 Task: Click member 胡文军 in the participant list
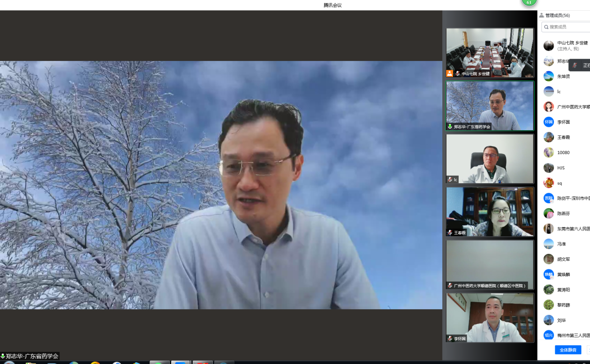pos(564,260)
